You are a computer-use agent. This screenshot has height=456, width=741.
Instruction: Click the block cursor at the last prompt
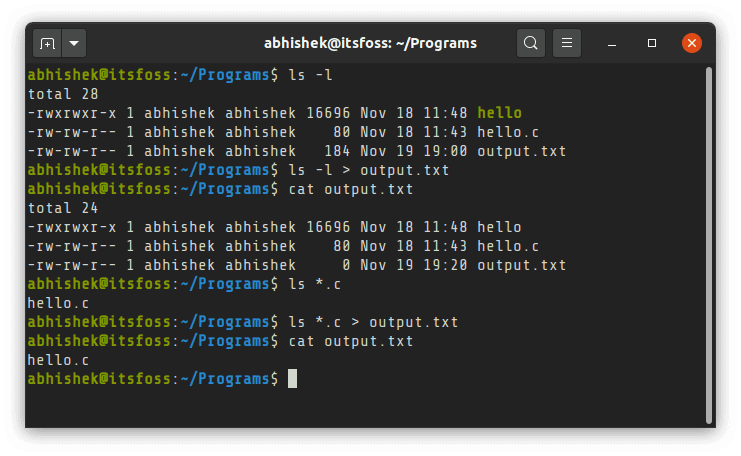coord(292,379)
